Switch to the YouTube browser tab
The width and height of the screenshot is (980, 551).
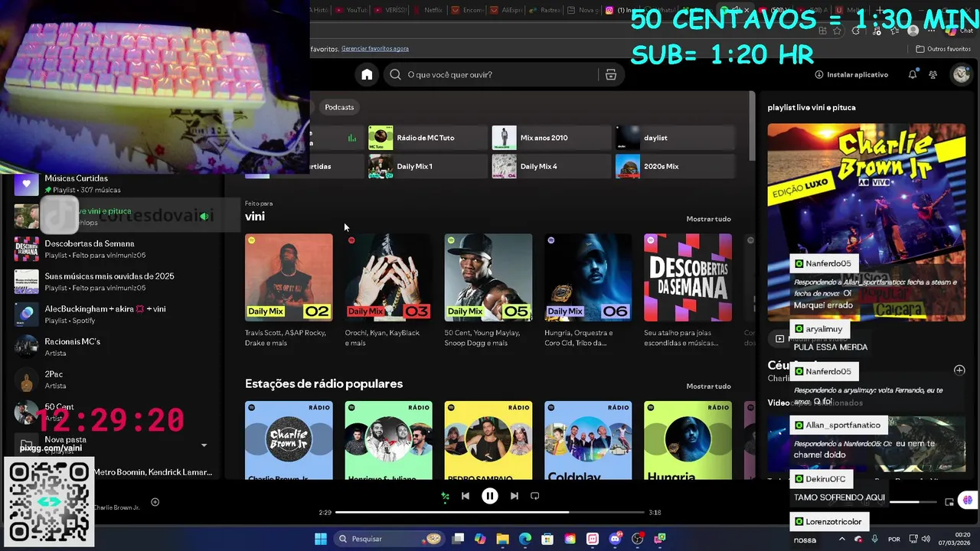[x=351, y=10]
